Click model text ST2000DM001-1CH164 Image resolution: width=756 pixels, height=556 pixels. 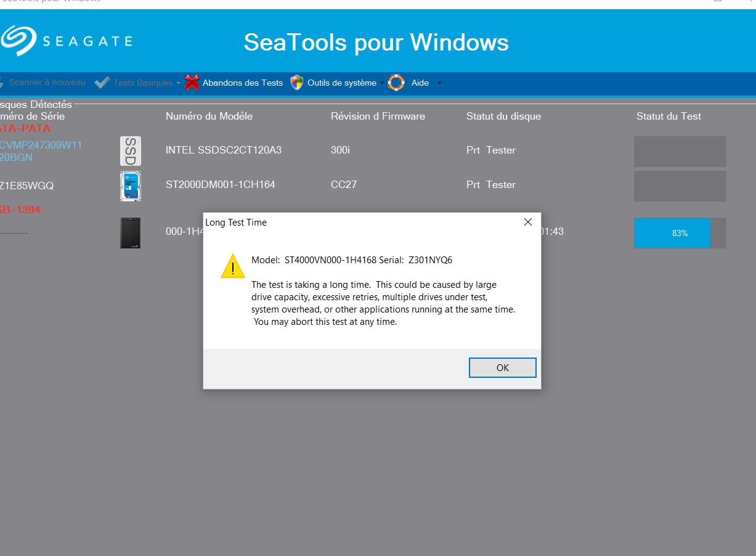coord(221,184)
